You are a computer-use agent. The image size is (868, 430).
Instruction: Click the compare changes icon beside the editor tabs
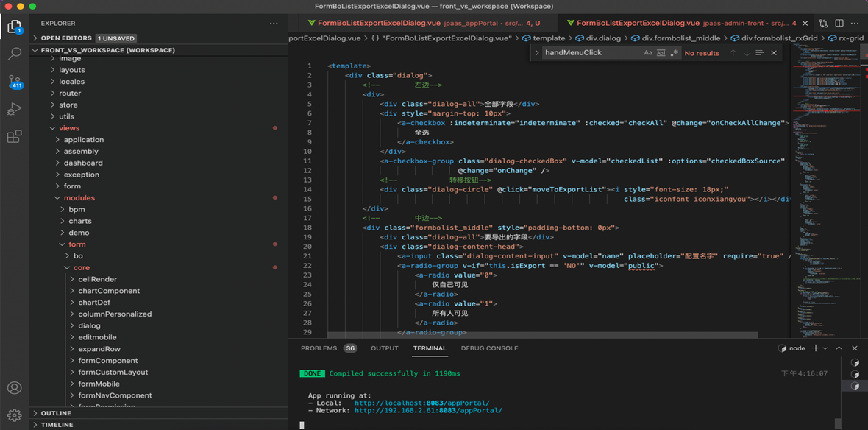point(823,24)
